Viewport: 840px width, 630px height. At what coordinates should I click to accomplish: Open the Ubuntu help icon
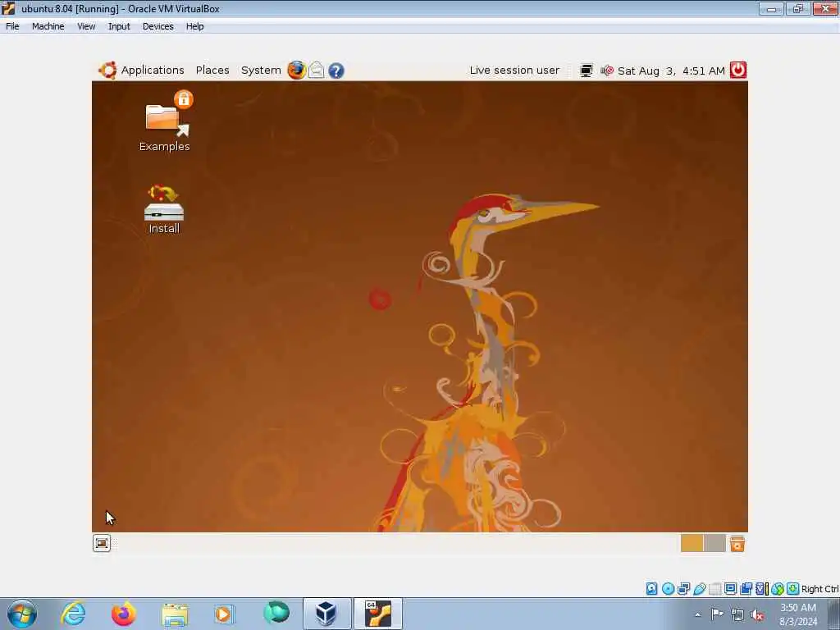(x=336, y=71)
